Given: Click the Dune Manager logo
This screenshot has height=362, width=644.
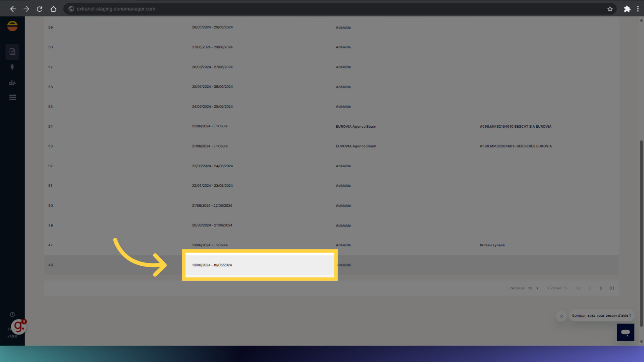Looking at the screenshot, I should click(x=12, y=26).
